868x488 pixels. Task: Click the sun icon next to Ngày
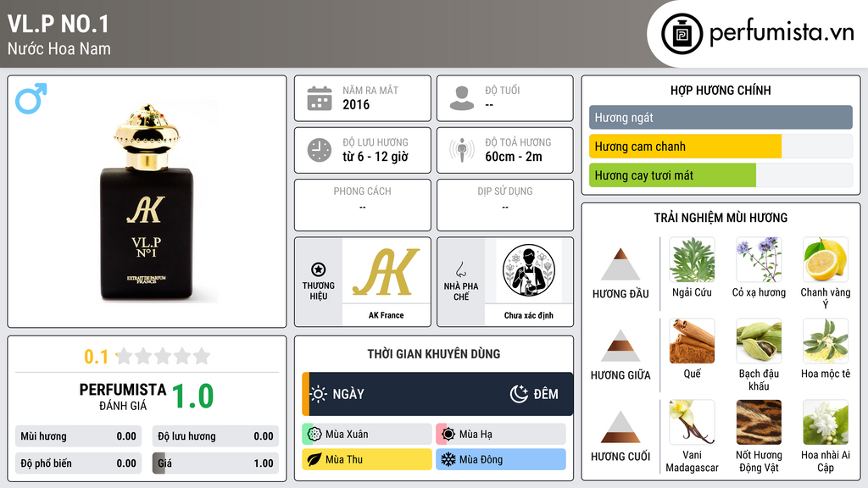[319, 394]
